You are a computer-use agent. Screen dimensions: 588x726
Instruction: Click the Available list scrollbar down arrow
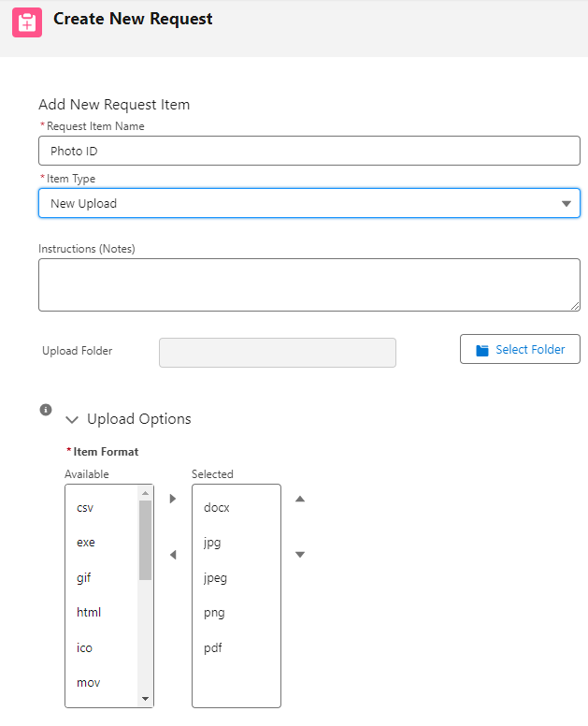[x=145, y=699]
